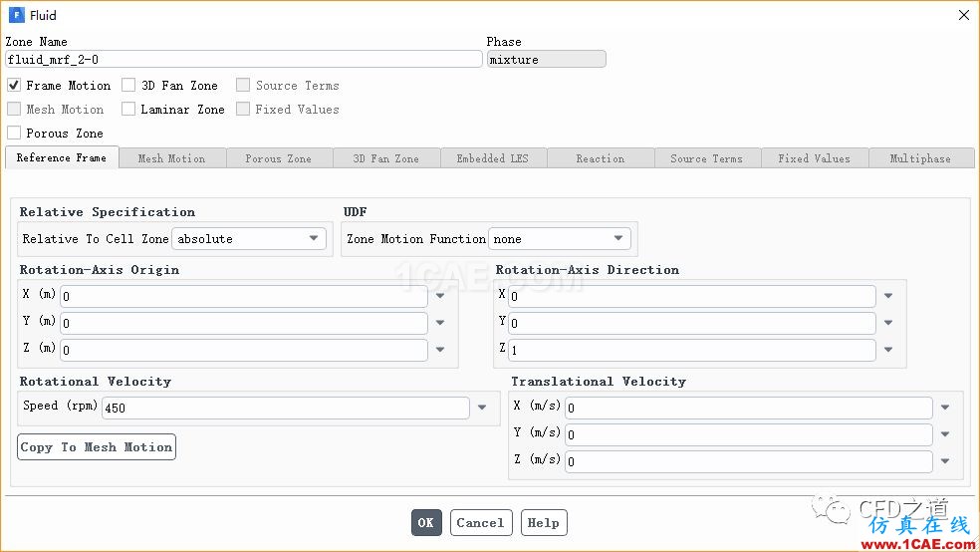
Task: Confirm with the OK button
Action: tap(426, 523)
